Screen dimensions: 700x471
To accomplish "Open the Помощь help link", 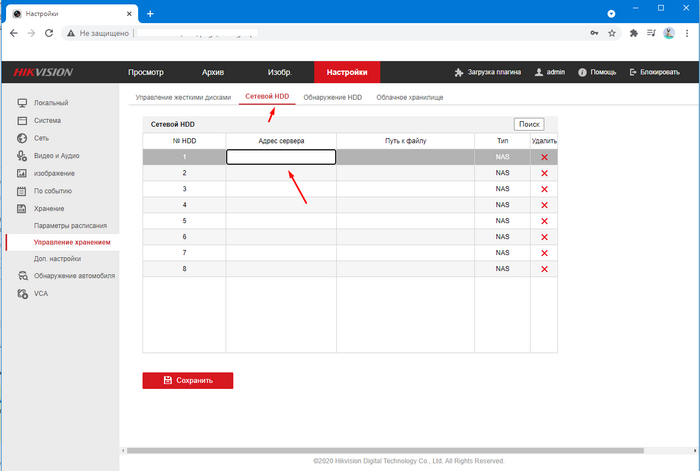I will pyautogui.click(x=597, y=72).
